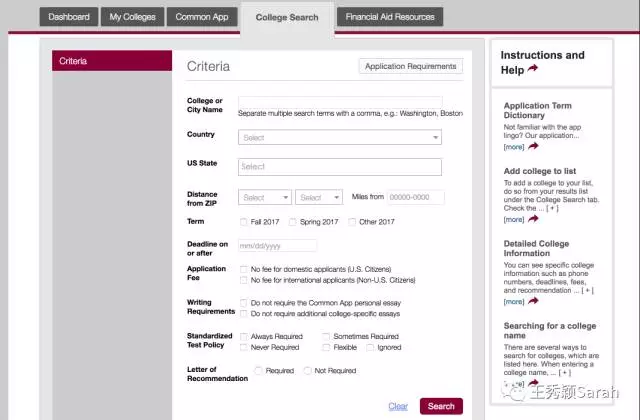Expand the [ + ] in Searching for a college name
Image resolution: width=640 pixels, height=420 pixels.
coord(564,372)
